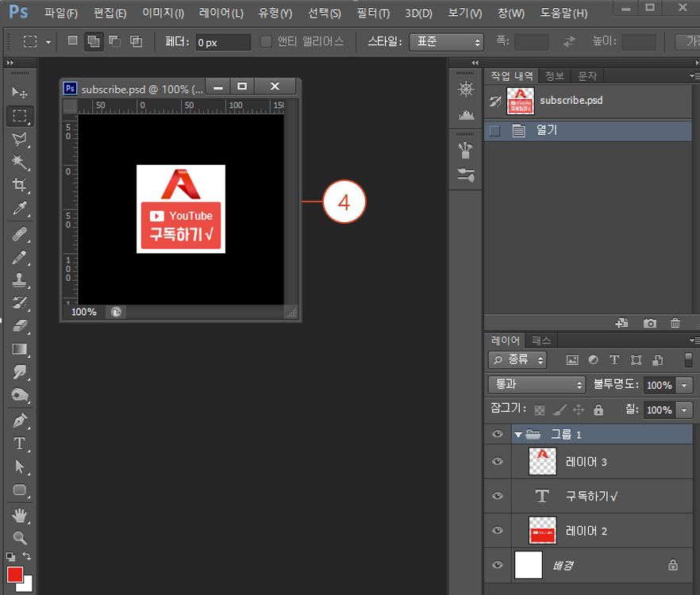Select the Smudge tool
The image size is (700, 595).
(19, 372)
